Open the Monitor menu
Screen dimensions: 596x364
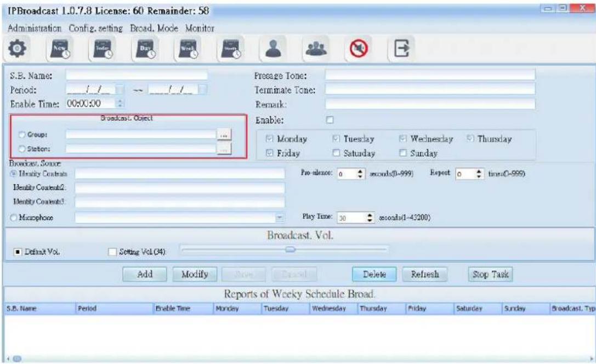(200, 28)
